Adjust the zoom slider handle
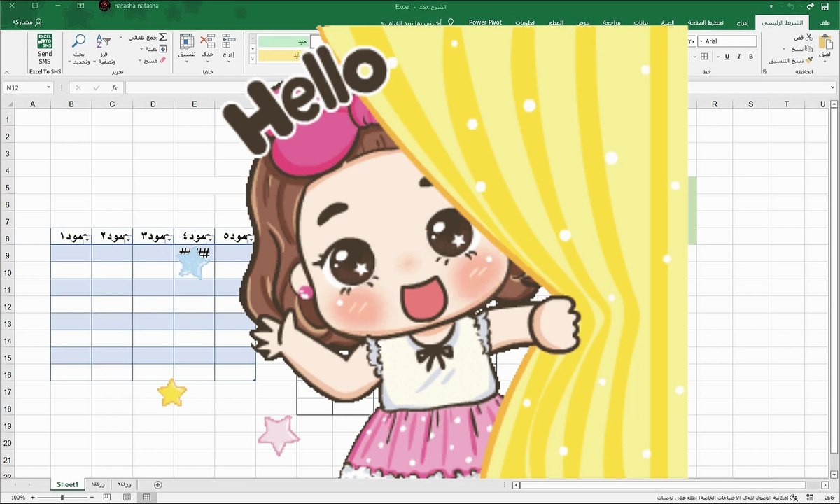 tap(62, 498)
